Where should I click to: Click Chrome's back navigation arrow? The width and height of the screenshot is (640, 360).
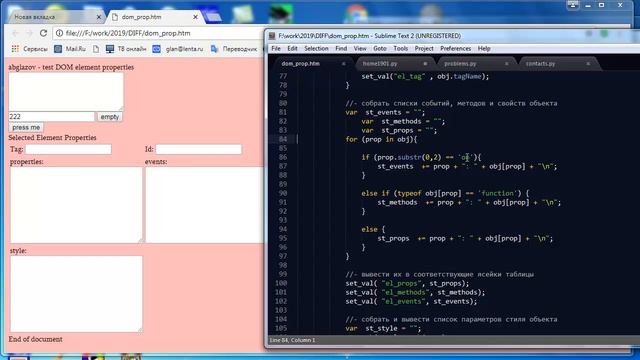16,33
